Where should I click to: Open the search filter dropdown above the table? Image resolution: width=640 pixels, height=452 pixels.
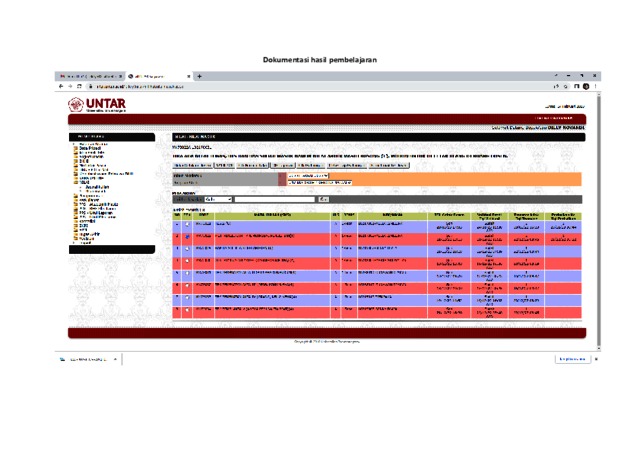pyautogui.click(x=217, y=200)
